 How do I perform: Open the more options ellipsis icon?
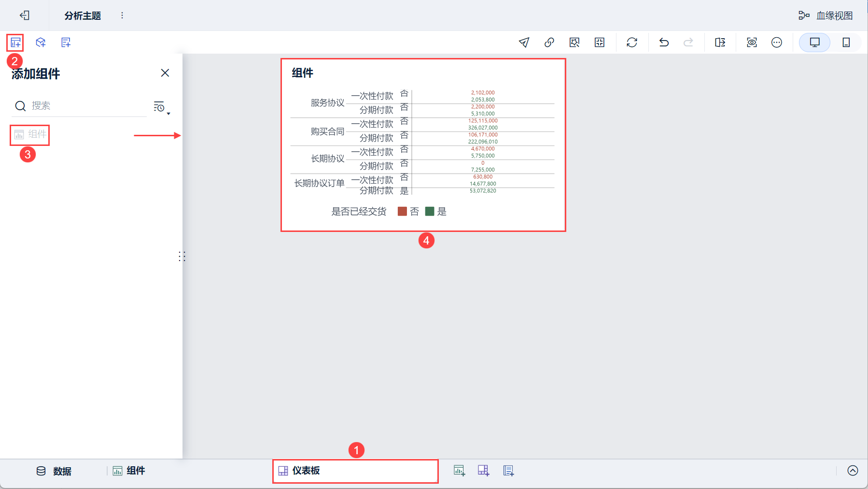[x=777, y=43]
